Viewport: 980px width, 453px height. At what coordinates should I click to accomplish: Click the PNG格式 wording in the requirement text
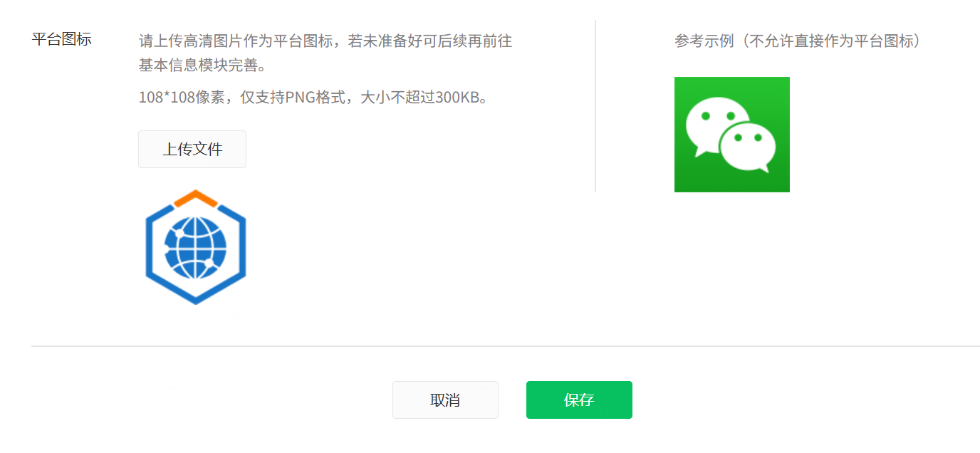tap(316, 98)
